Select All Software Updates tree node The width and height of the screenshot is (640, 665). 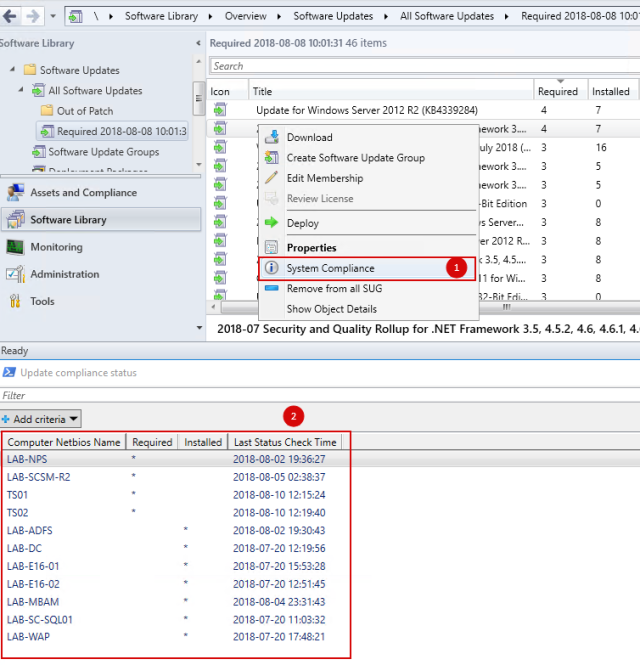(95, 90)
